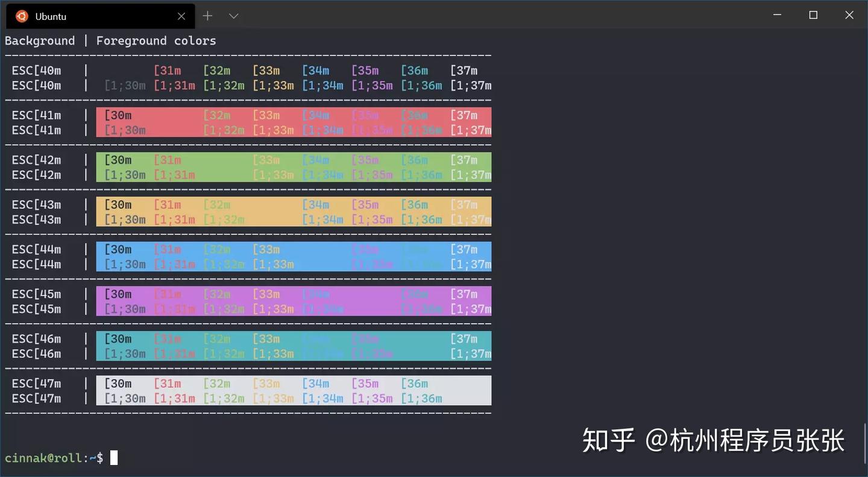Click the Ubuntu logo icon in the tab
Viewport: 868px width, 477px height.
pyautogui.click(x=22, y=16)
